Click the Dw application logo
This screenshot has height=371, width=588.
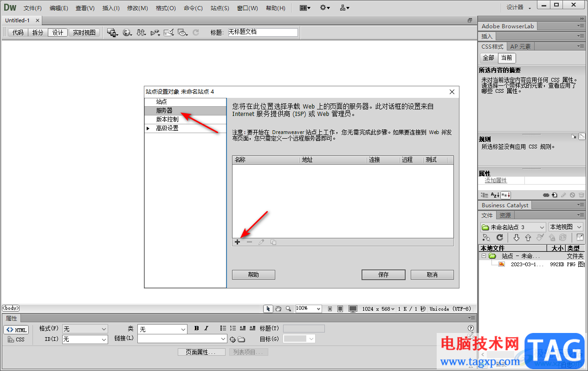tap(10, 7)
